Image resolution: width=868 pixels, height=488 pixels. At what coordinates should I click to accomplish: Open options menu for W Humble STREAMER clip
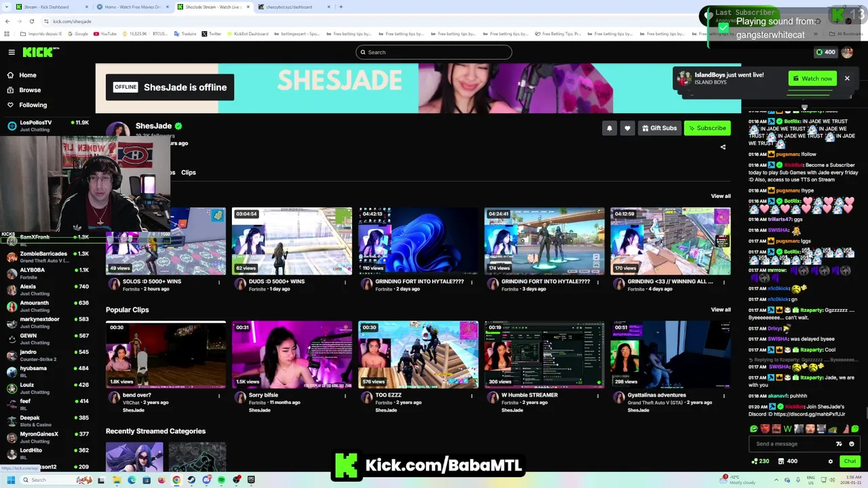click(x=597, y=396)
